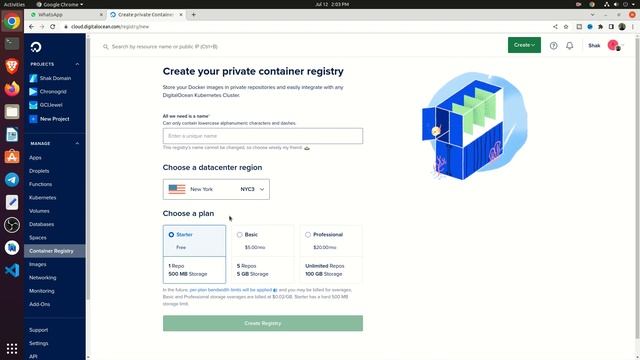This screenshot has width=640, height=360.
Task: Launch Brave browser from the dock
Action: 12,66
